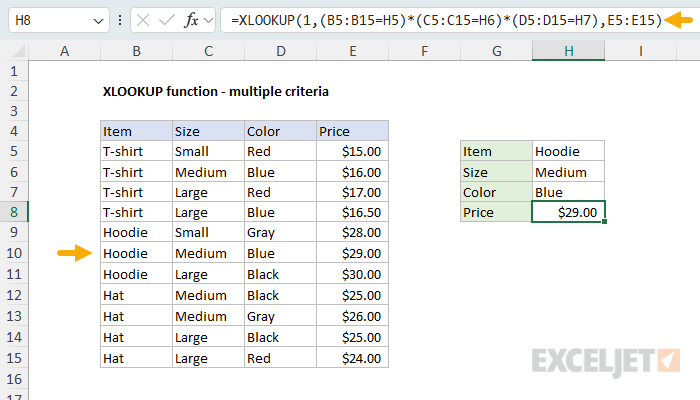Select column B header

tap(137, 51)
